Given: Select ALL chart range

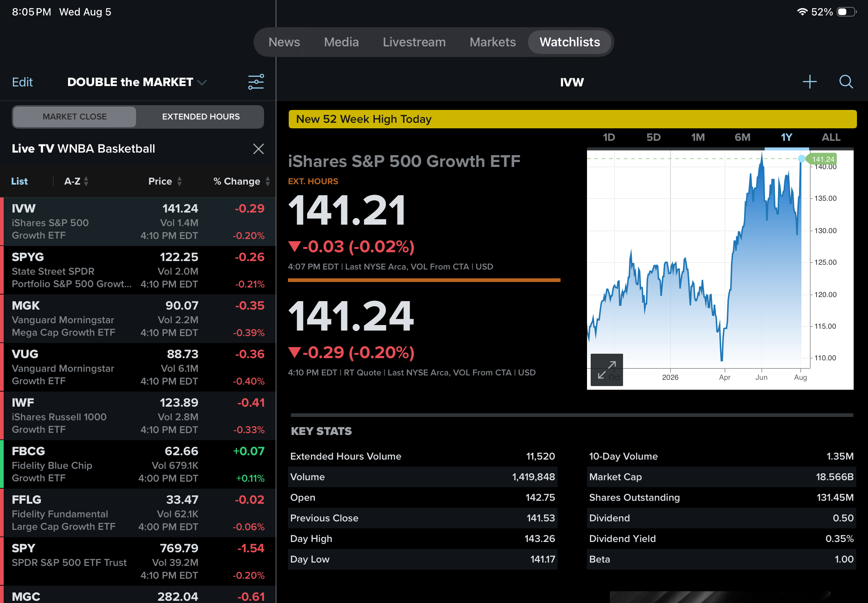Looking at the screenshot, I should pos(831,137).
